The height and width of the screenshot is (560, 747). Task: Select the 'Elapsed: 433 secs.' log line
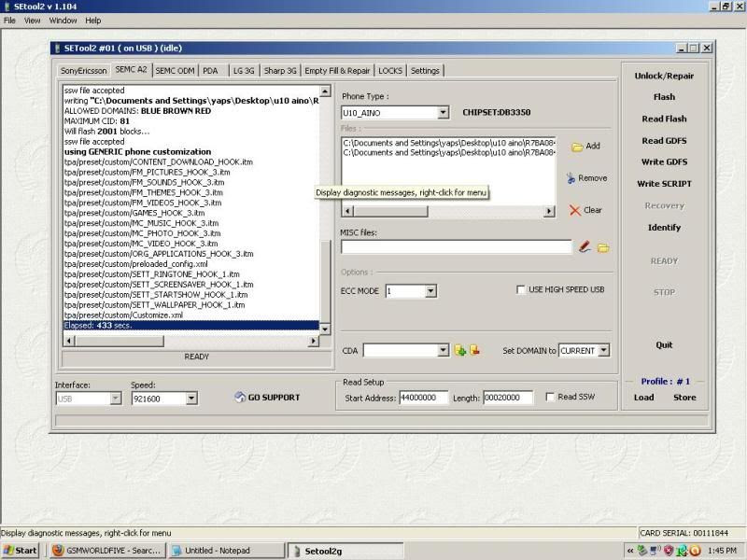coord(191,325)
